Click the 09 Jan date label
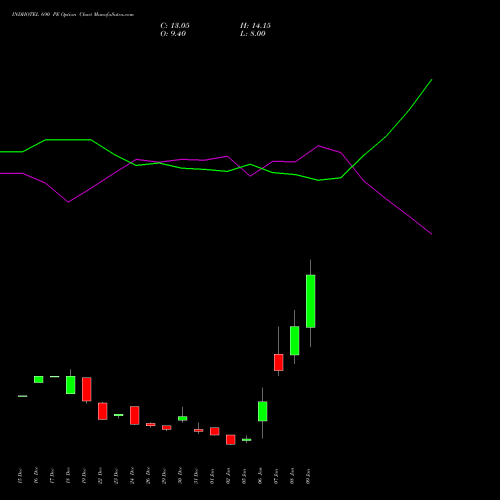Viewport: 500px width, 500px height. click(x=308, y=476)
